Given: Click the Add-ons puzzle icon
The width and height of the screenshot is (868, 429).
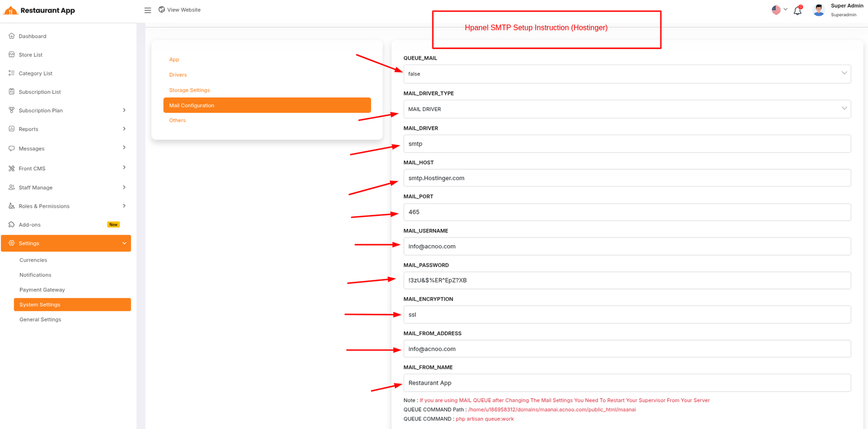Looking at the screenshot, I should [11, 225].
